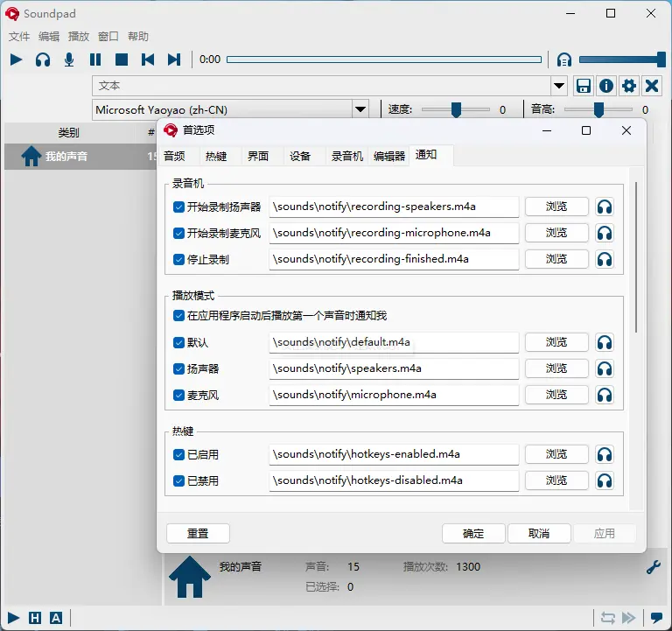Open the 文件 menu

tap(19, 37)
